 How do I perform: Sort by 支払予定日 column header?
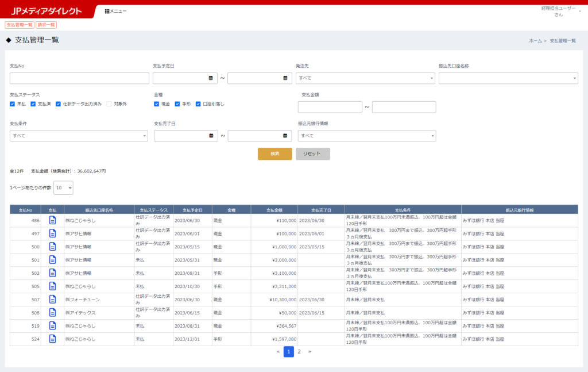pos(192,210)
